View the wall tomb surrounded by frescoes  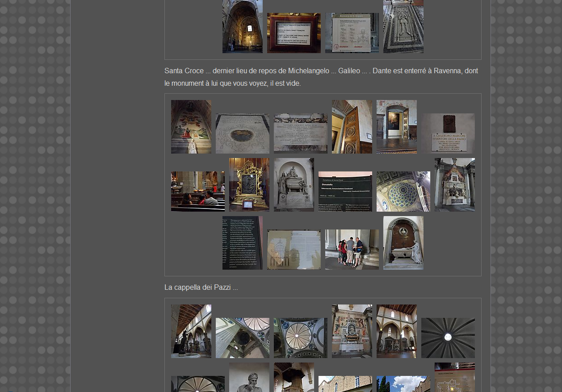pos(352,331)
